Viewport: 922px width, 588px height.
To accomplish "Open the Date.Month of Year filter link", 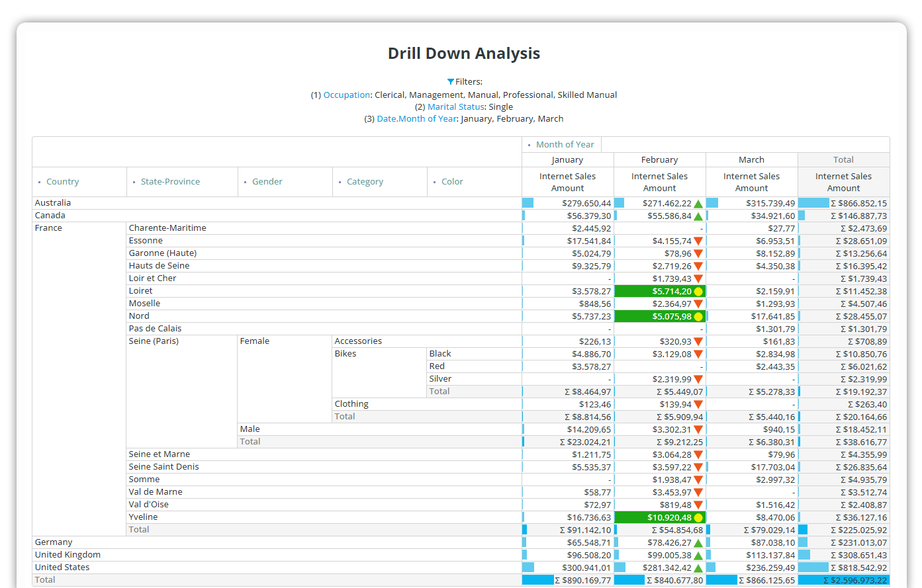I will click(417, 118).
